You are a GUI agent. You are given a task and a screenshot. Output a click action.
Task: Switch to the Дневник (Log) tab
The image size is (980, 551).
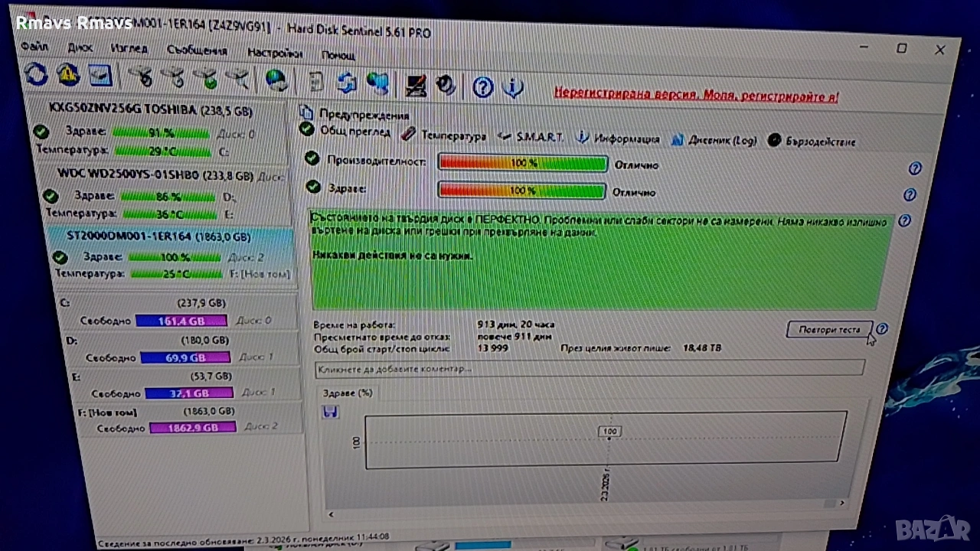pos(714,140)
